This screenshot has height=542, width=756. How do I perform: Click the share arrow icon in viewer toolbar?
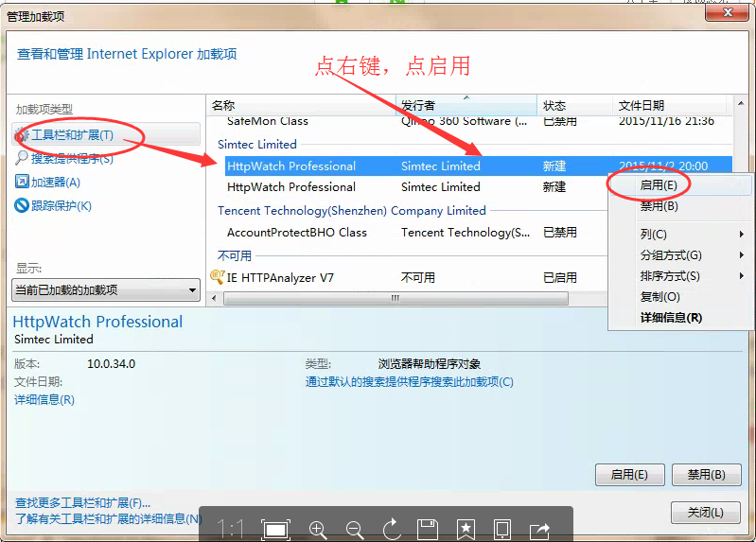pos(539,530)
